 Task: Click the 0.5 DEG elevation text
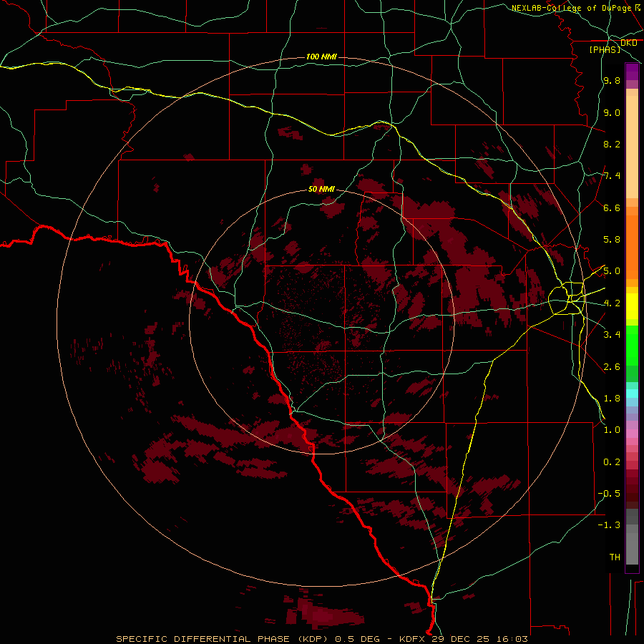tap(358, 639)
